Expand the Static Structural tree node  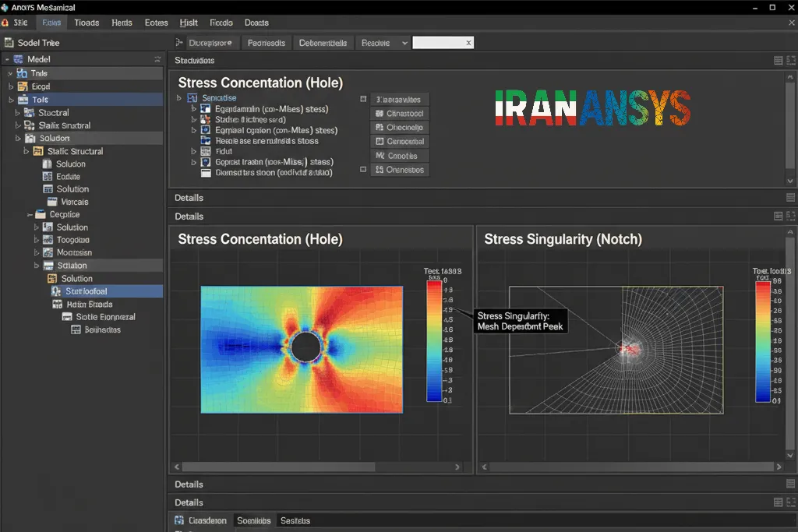click(x=26, y=151)
